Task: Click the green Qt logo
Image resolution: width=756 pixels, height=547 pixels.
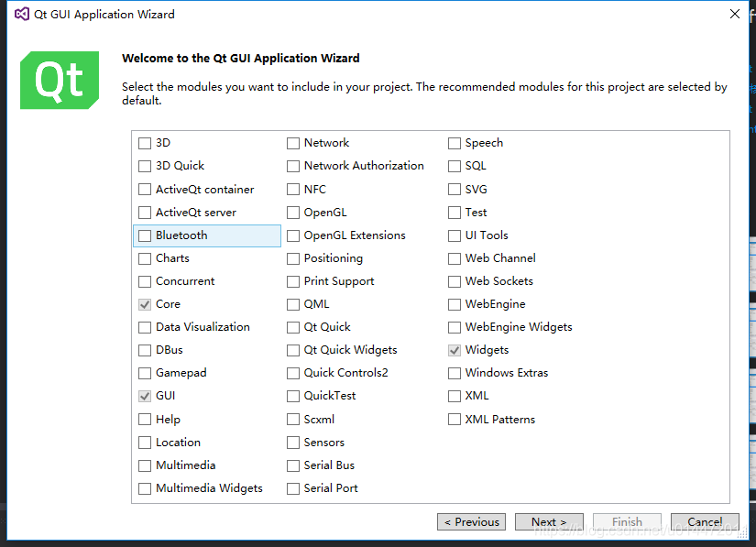Action: (x=60, y=80)
